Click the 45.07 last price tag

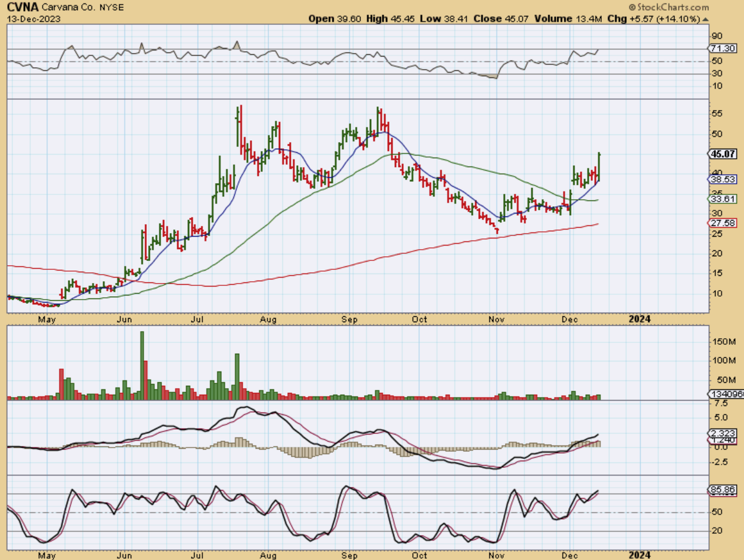pyautogui.click(x=723, y=154)
